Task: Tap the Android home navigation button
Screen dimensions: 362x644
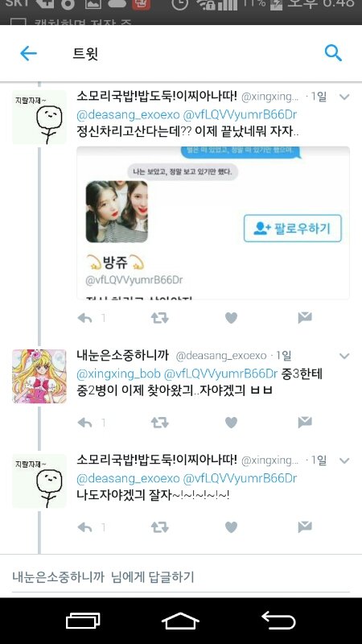Action: click(x=180, y=620)
